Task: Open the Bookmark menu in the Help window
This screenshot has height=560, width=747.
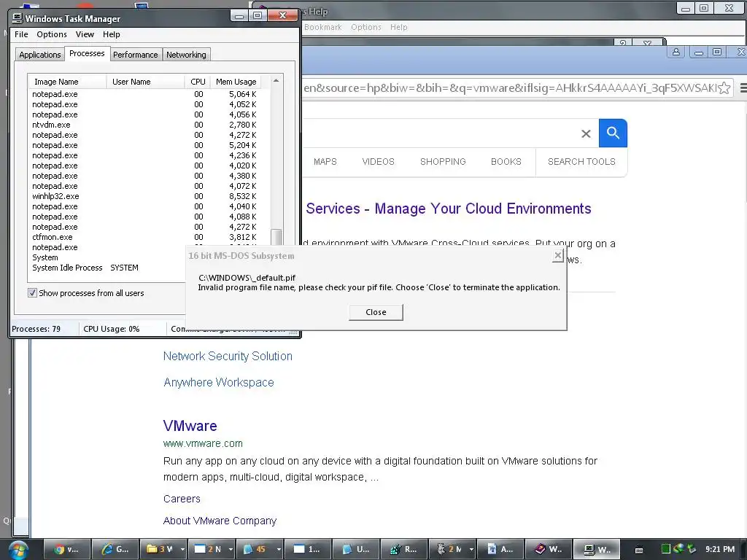Action: coord(323,27)
